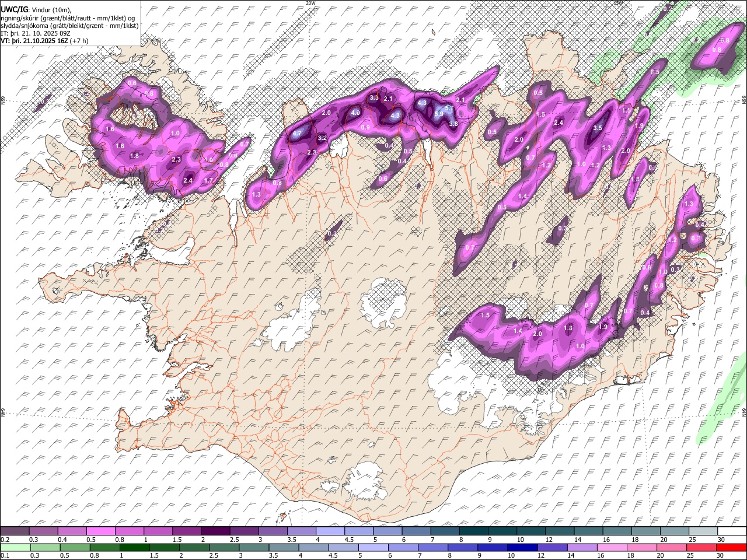Click the 'rigning/skúrir' description line
747x560 pixels.
68,17
